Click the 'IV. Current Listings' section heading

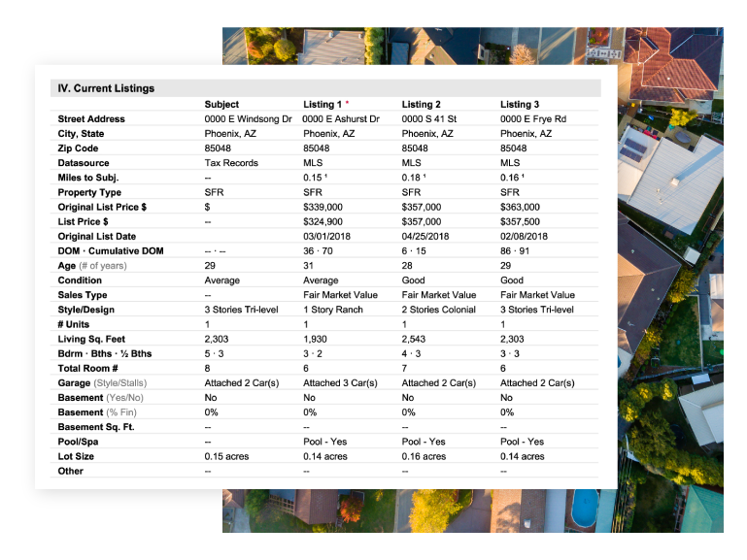(106, 88)
